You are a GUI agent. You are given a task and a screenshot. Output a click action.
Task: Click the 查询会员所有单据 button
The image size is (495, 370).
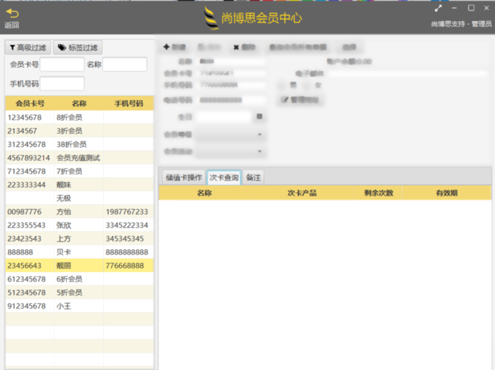click(298, 47)
